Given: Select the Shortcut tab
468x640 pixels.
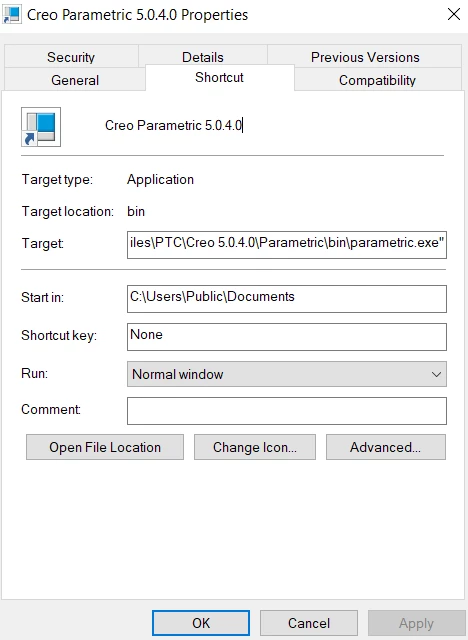Looking at the screenshot, I should (x=220, y=78).
